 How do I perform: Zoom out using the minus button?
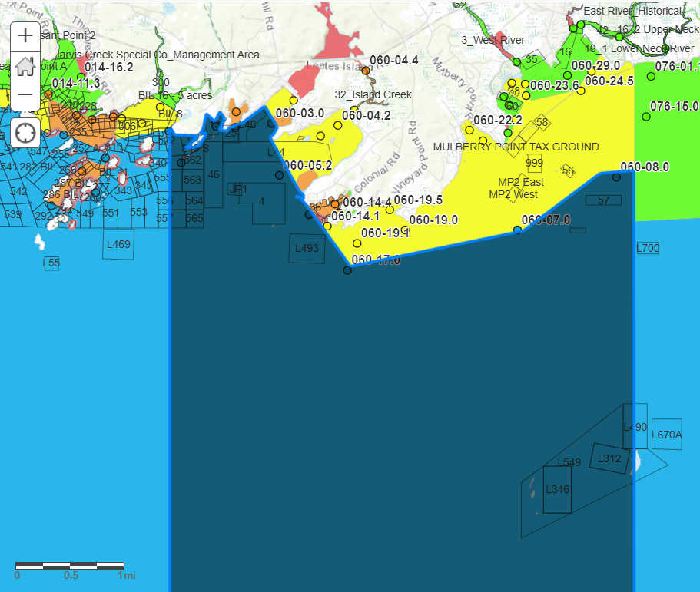(25, 94)
